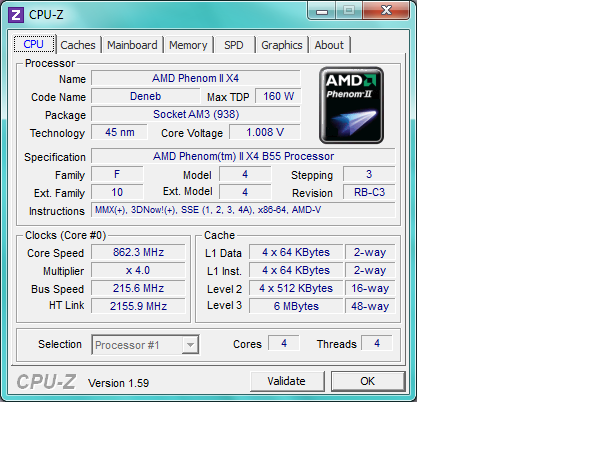Click the Threads count value
This screenshot has width=614, height=460.
tap(377, 343)
